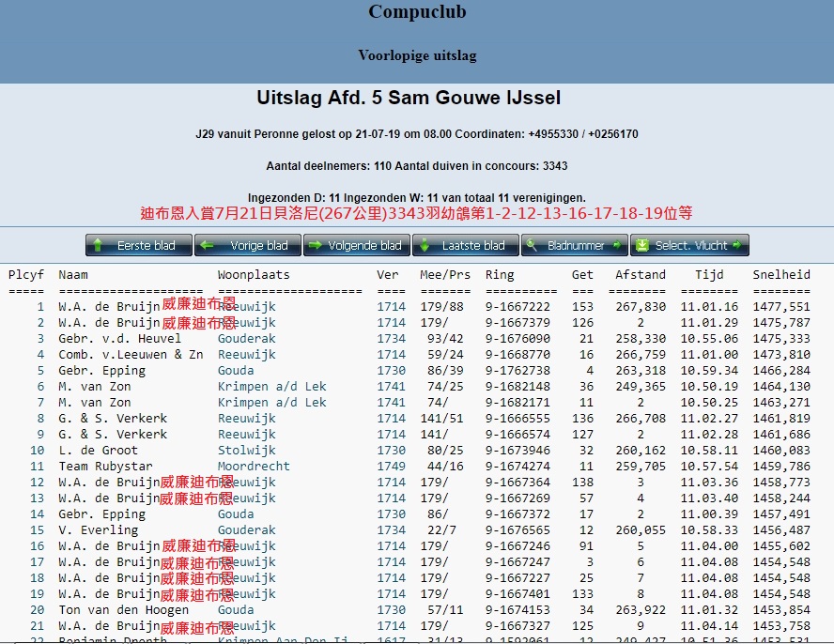Open the Bladnummer page search button
Image resolution: width=834 pixels, height=644 pixels.
[575, 245]
